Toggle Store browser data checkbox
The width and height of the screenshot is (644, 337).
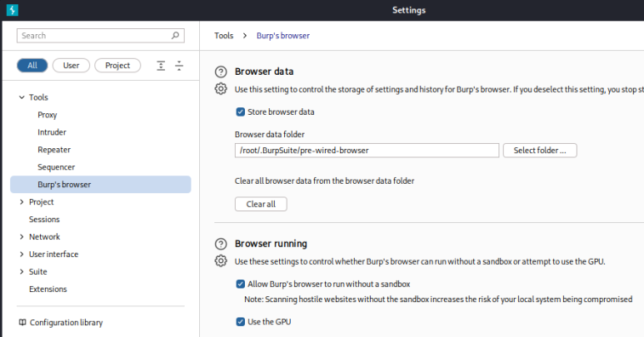tap(241, 112)
